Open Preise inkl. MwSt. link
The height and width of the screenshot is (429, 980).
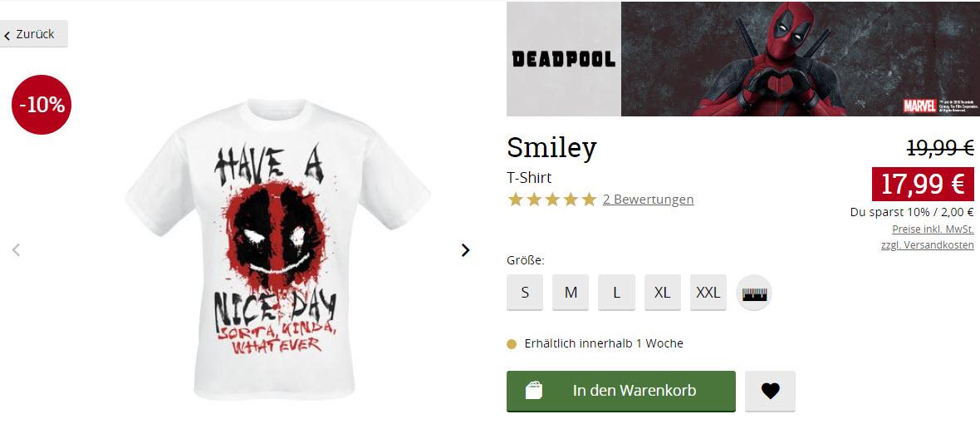[933, 229]
